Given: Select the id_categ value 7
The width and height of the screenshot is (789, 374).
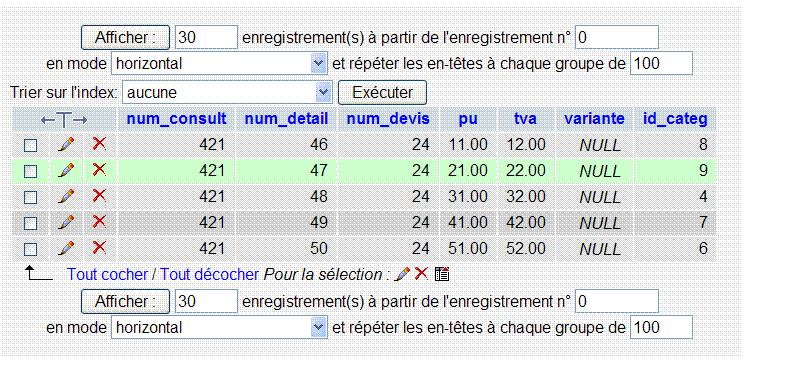Looking at the screenshot, I should (703, 222).
